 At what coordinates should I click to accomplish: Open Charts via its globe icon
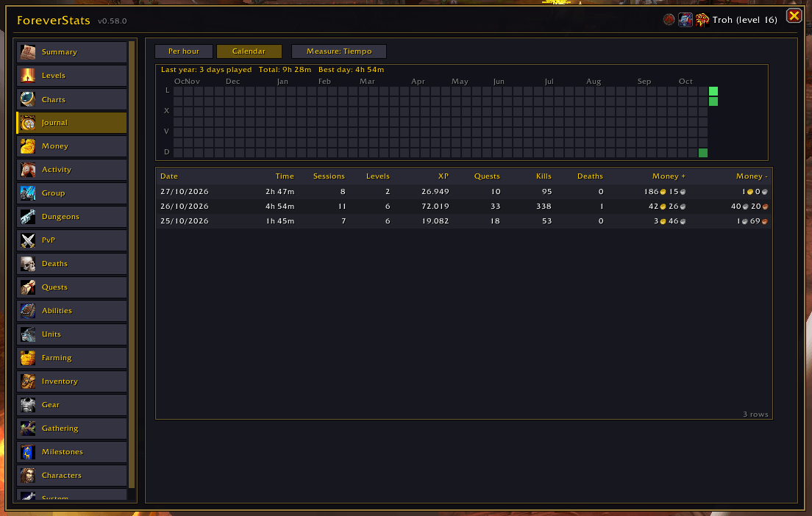click(28, 99)
